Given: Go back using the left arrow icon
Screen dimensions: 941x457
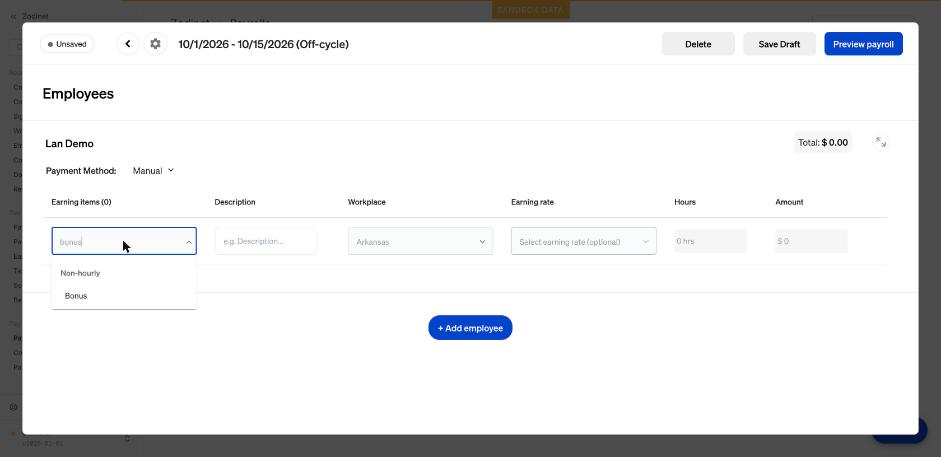Looking at the screenshot, I should [128, 44].
